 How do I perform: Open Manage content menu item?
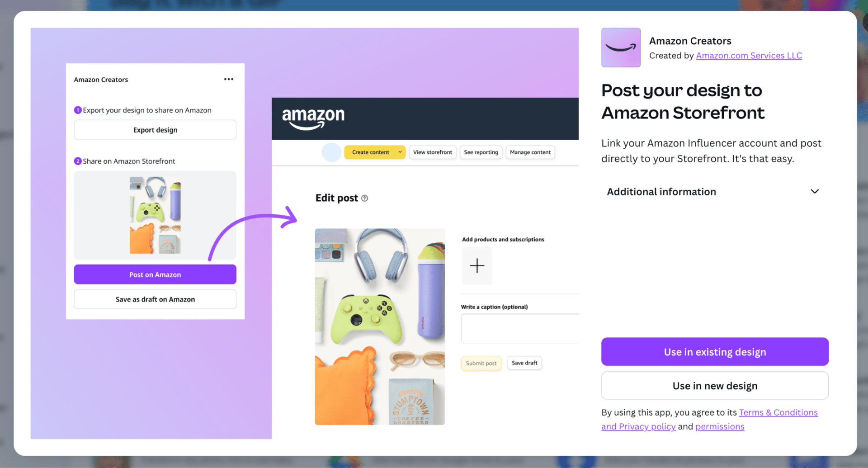pyautogui.click(x=530, y=152)
